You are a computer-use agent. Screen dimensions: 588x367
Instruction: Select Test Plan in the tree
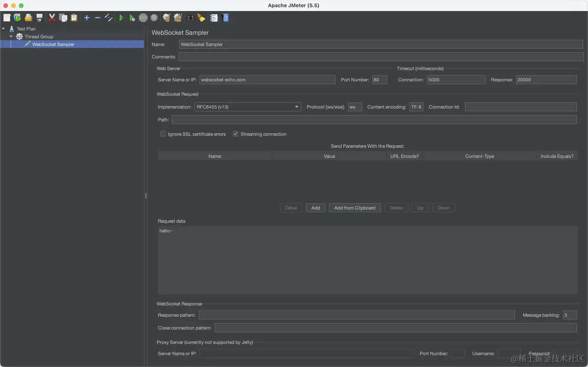point(26,29)
